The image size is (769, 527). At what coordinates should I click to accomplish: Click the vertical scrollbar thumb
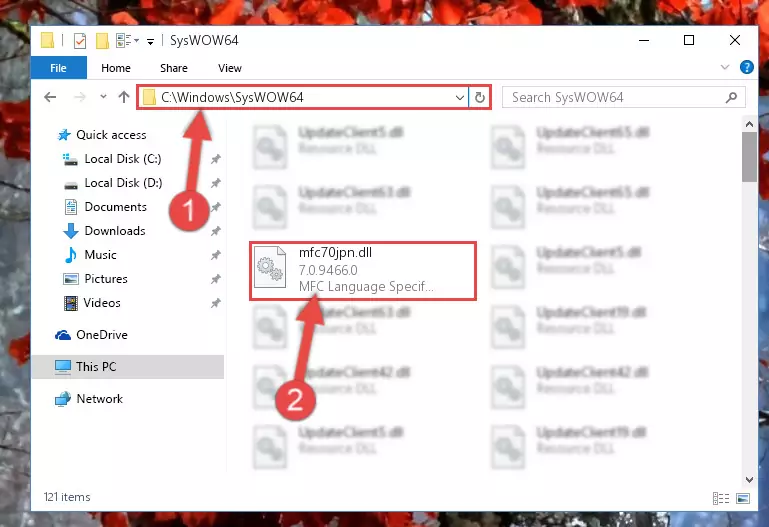pos(749,157)
